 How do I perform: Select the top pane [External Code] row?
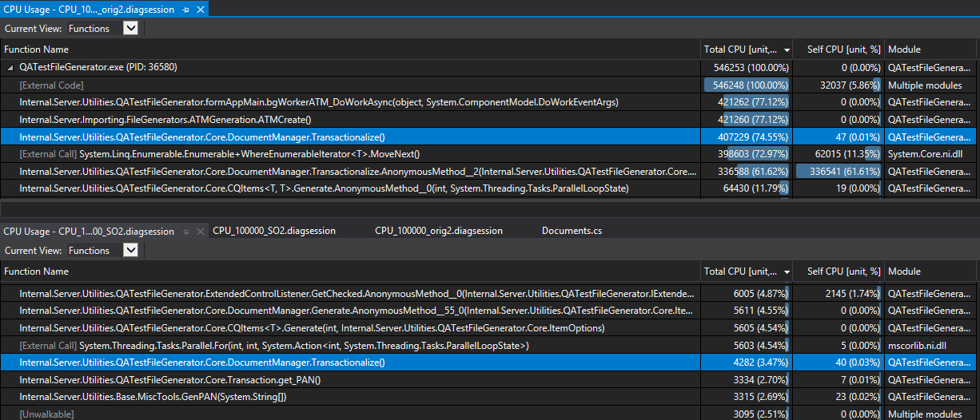tap(488, 85)
